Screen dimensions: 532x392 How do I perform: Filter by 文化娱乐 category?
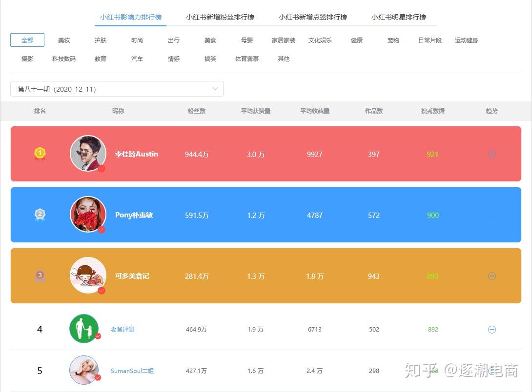[320, 40]
